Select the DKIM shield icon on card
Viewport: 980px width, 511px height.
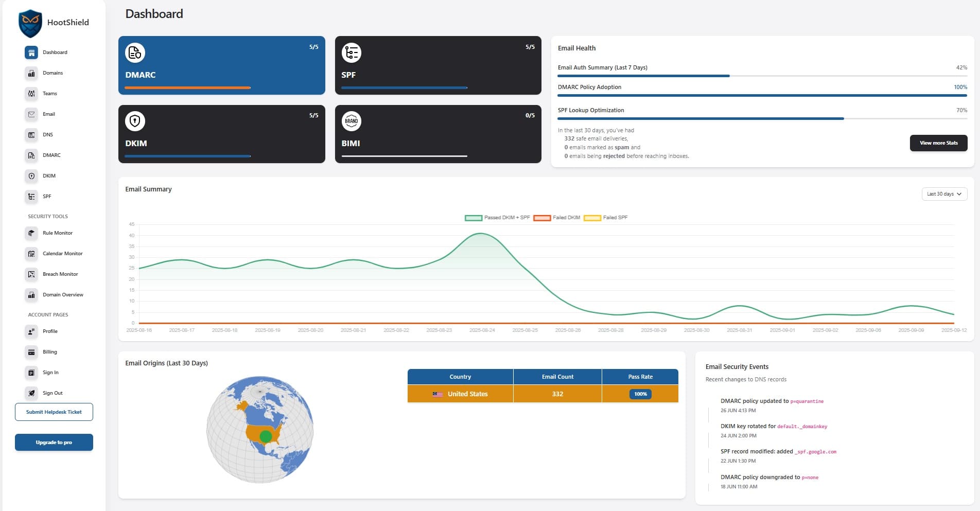click(135, 121)
